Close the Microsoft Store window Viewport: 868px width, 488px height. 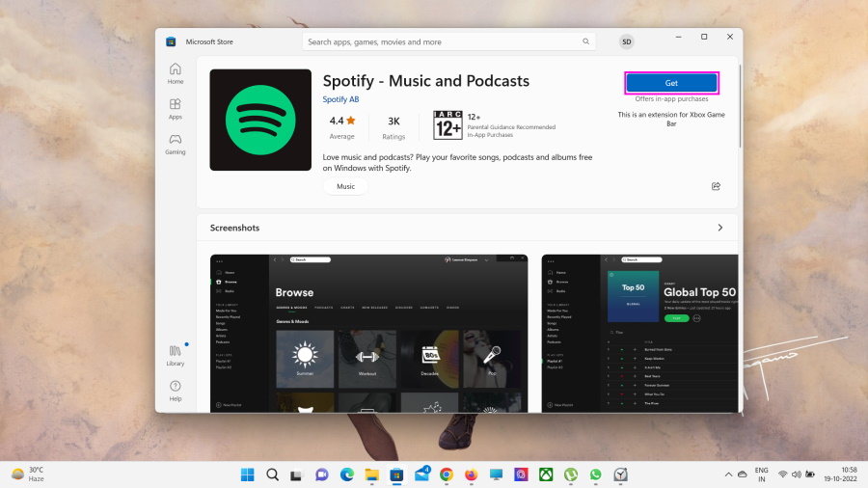click(x=730, y=37)
